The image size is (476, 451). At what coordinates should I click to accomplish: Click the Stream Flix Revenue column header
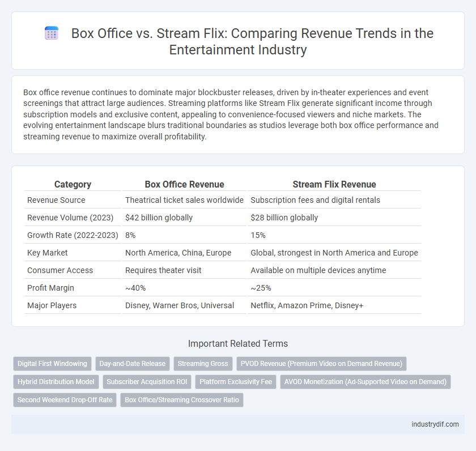[x=334, y=184]
